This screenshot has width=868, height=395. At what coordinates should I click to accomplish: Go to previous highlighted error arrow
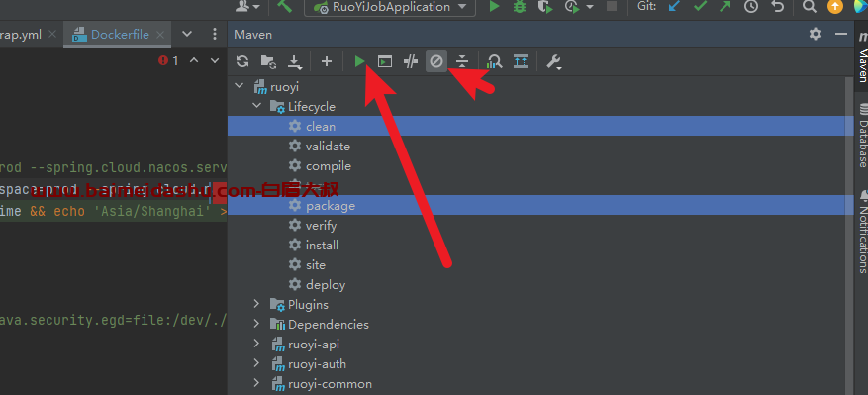[x=194, y=60]
